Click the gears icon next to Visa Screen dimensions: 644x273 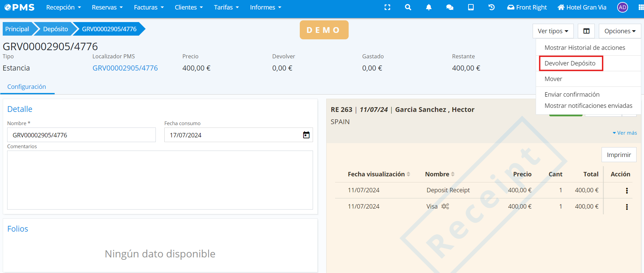click(x=445, y=206)
